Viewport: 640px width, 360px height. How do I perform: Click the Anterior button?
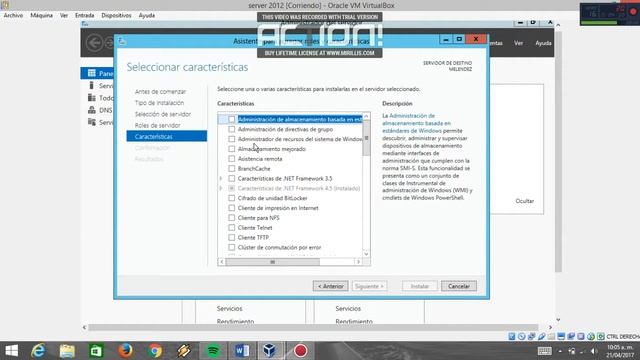tap(331, 286)
